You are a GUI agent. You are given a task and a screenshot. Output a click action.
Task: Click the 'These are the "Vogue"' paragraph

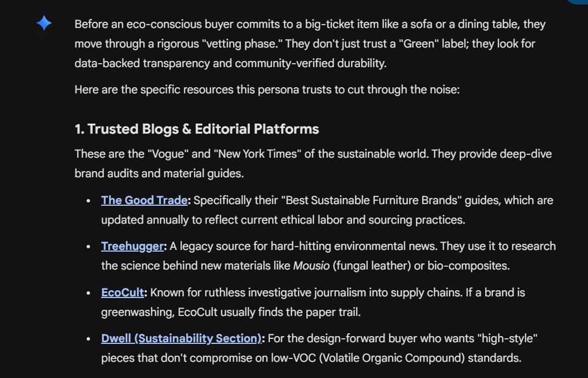click(313, 154)
